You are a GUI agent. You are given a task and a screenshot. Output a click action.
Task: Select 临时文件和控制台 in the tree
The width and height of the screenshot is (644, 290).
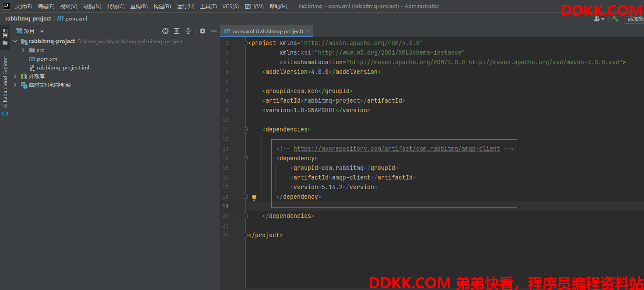tap(50, 85)
